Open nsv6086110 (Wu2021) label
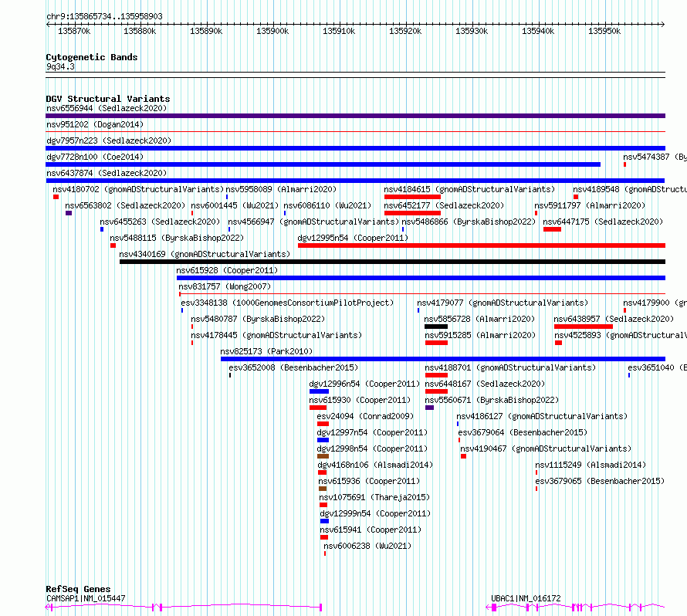Image resolution: width=687 pixels, height=616 pixels. [327, 205]
